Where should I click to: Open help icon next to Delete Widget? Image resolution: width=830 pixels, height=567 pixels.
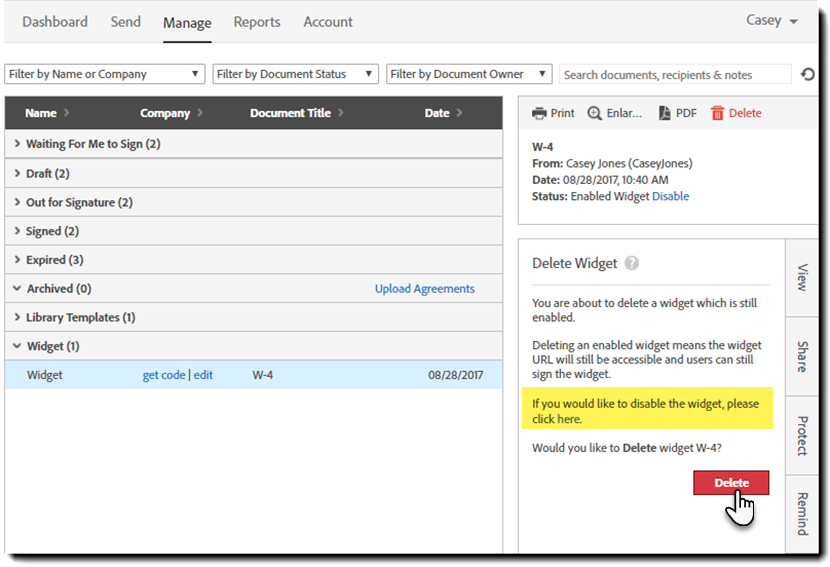pyautogui.click(x=631, y=263)
